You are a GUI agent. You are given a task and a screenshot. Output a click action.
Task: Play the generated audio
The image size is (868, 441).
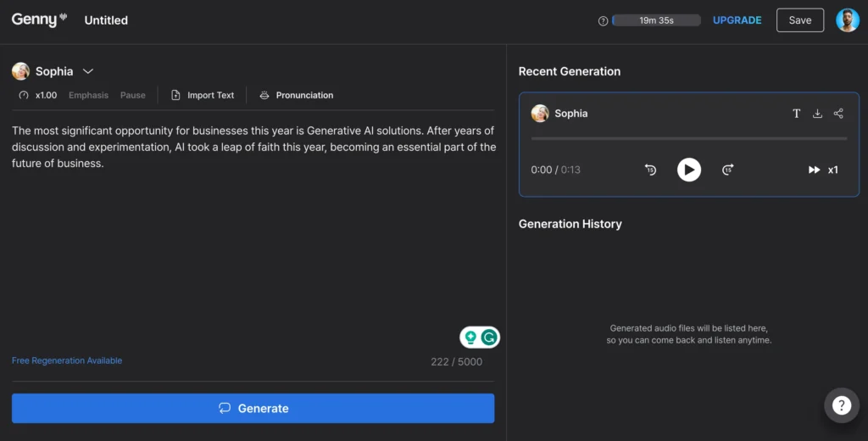pyautogui.click(x=689, y=170)
